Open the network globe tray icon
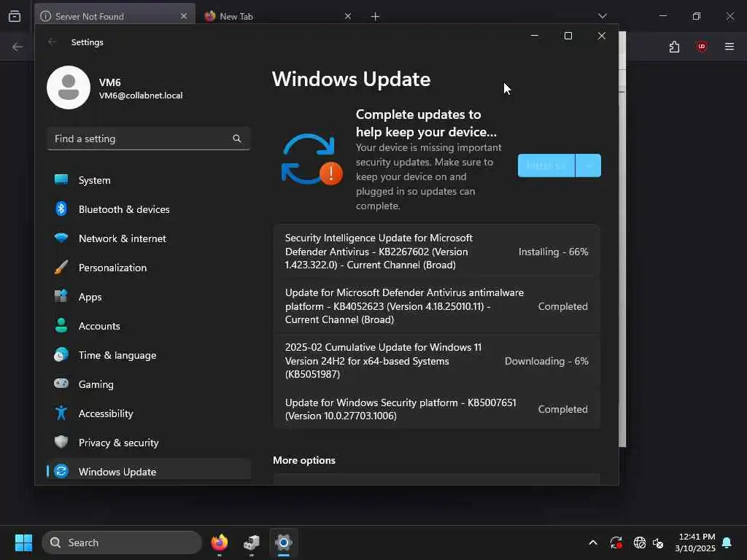This screenshot has height=560, width=747. (x=639, y=542)
